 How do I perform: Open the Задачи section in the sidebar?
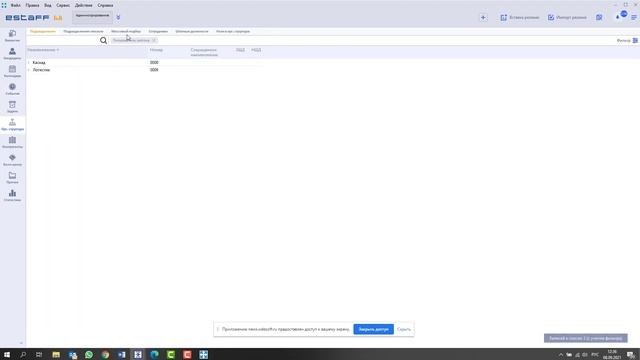[x=12, y=107]
